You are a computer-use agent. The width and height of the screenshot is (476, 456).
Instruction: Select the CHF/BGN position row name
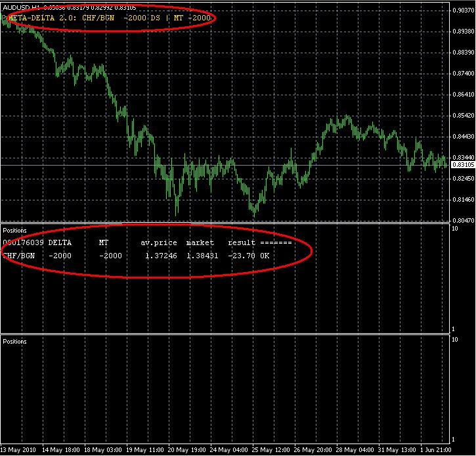coord(19,256)
